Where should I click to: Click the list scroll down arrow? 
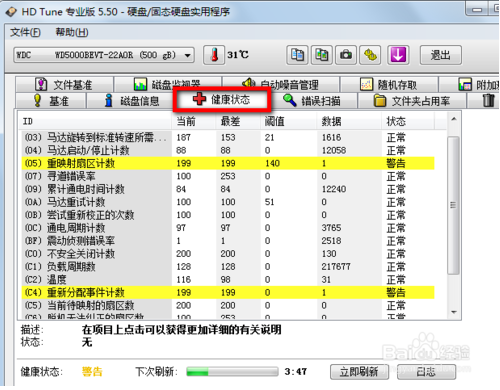click(454, 312)
